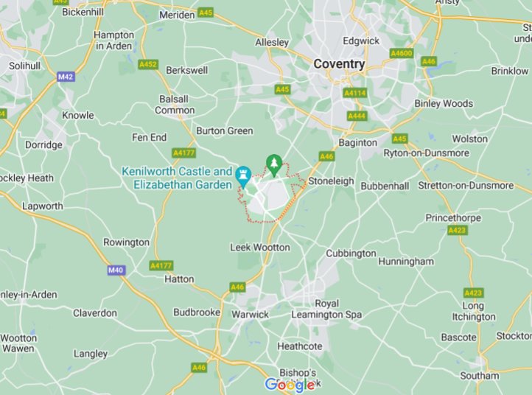The width and height of the screenshot is (532, 395).
Task: Select the Southam town label
Action: point(480,376)
